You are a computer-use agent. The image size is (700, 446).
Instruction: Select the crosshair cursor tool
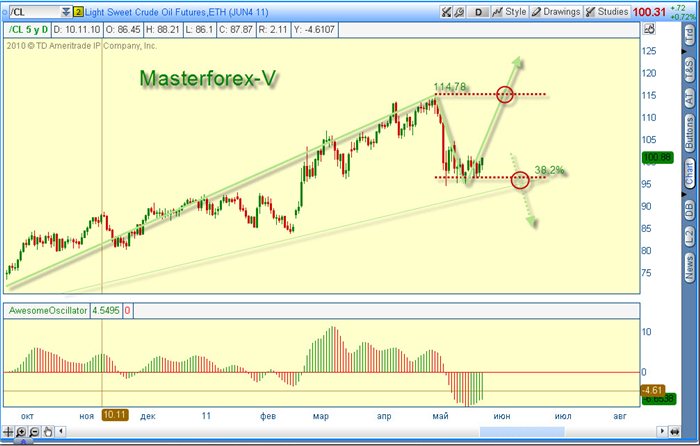[8, 432]
